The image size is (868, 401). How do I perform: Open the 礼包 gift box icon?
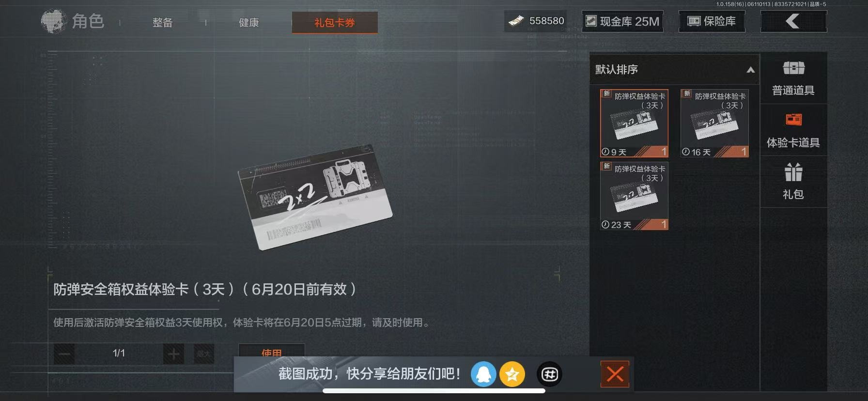[793, 172]
